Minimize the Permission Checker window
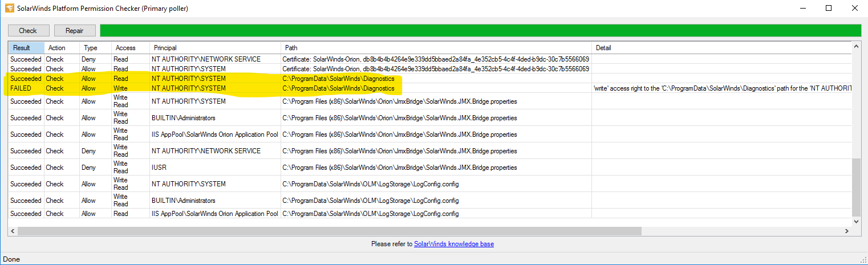 803,8
